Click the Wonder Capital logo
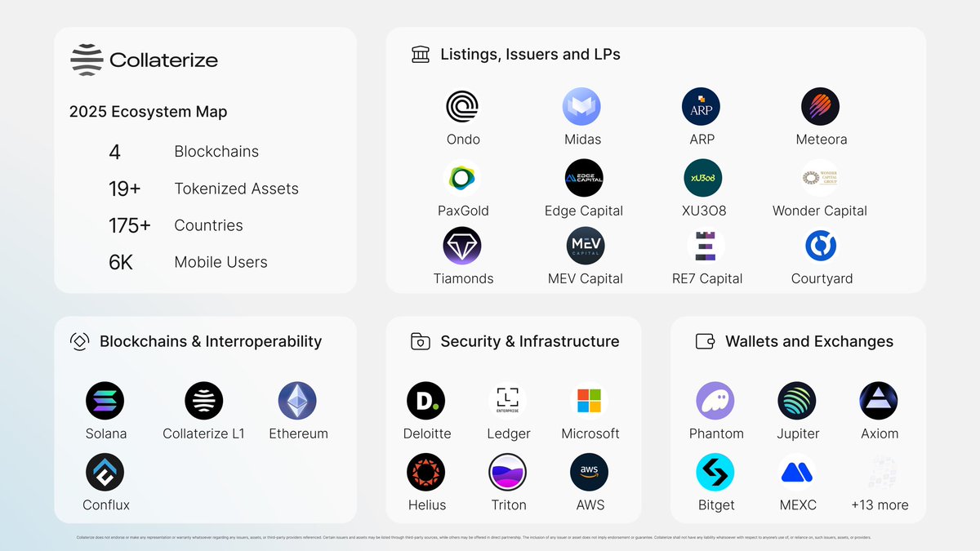The width and height of the screenshot is (980, 551). click(x=820, y=178)
